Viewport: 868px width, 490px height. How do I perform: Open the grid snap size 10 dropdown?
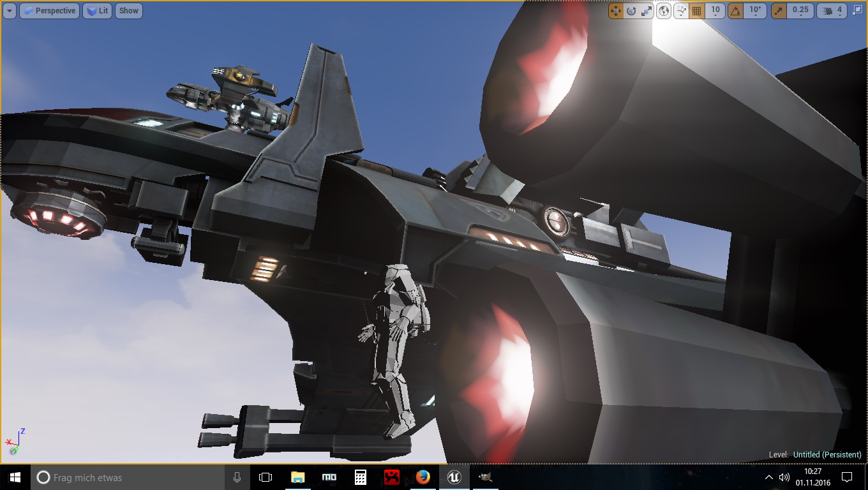click(x=715, y=11)
